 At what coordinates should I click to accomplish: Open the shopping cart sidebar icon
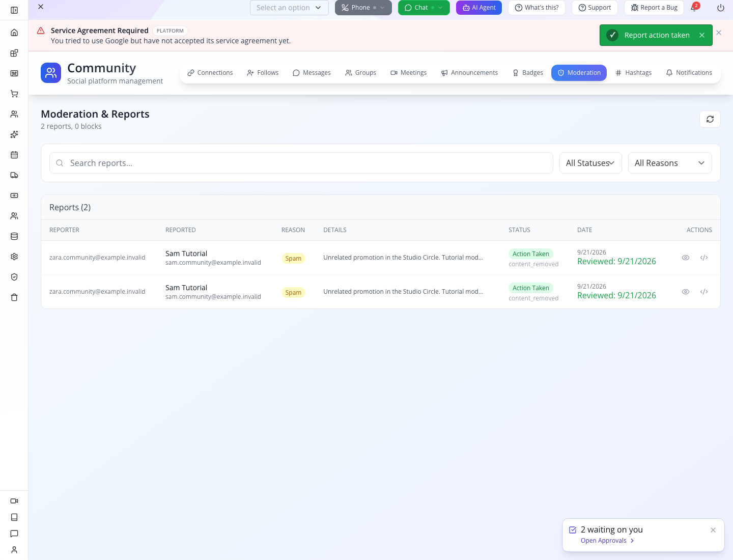[14, 94]
